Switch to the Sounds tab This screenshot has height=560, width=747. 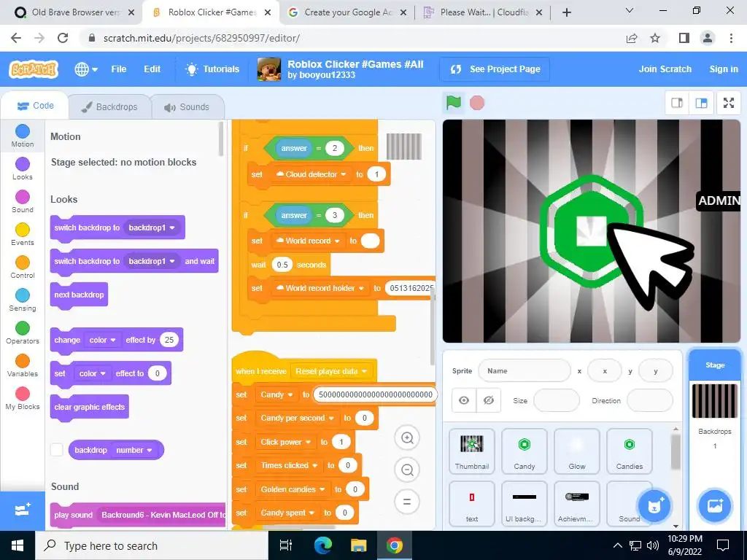pos(187,106)
